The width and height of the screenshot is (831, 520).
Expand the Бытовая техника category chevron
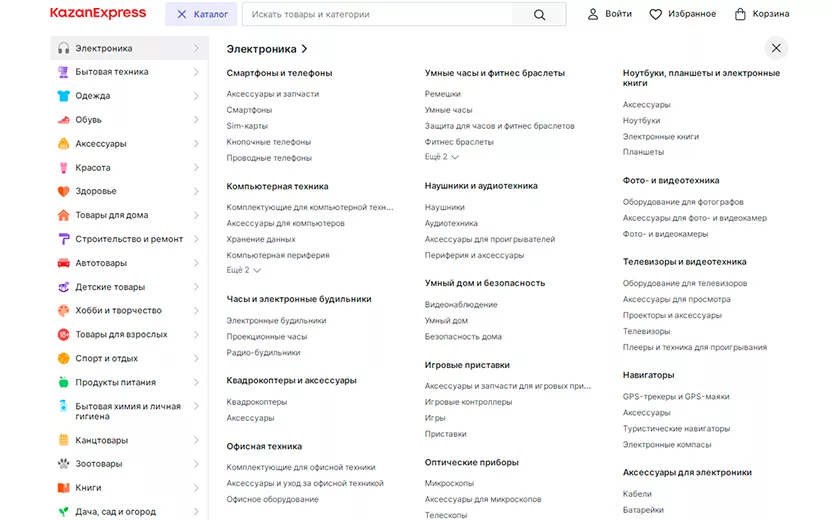pyautogui.click(x=196, y=72)
